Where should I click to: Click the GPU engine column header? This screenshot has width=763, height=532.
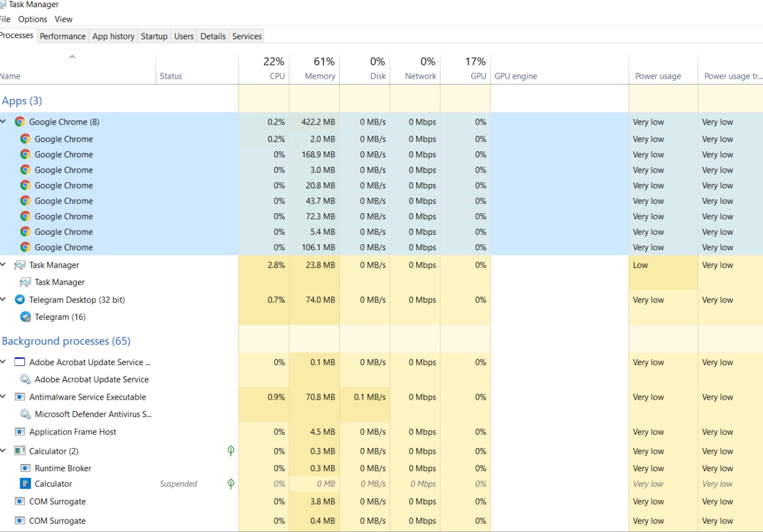pos(560,69)
